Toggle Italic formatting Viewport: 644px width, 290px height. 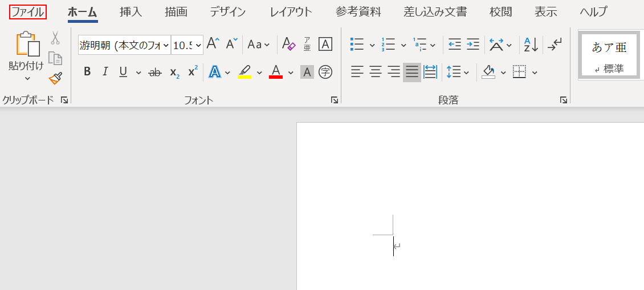click(x=105, y=72)
